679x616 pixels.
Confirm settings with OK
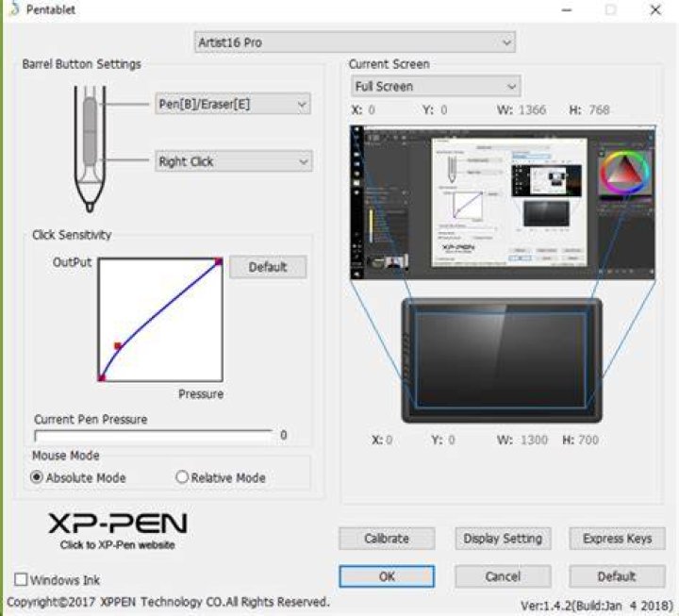coord(387,576)
